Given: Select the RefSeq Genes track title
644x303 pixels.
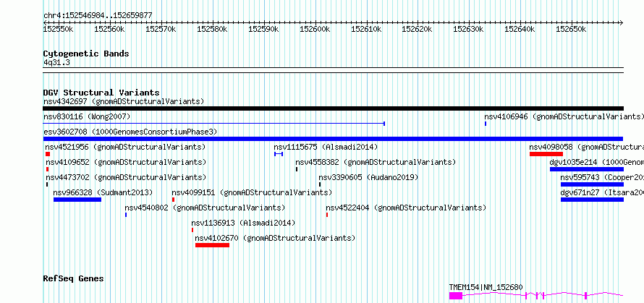Looking at the screenshot, I should click(x=74, y=279).
